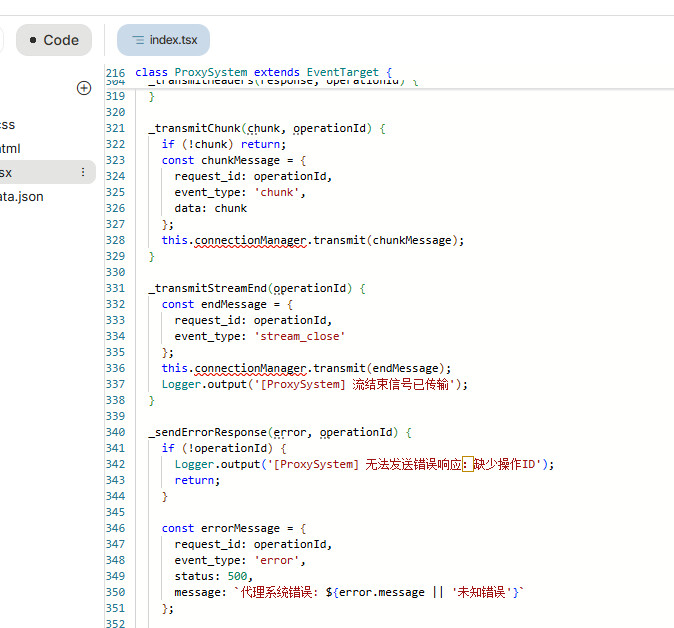This screenshot has height=628, width=674.
Task: Switch to the Code view tab
Action: (53, 40)
